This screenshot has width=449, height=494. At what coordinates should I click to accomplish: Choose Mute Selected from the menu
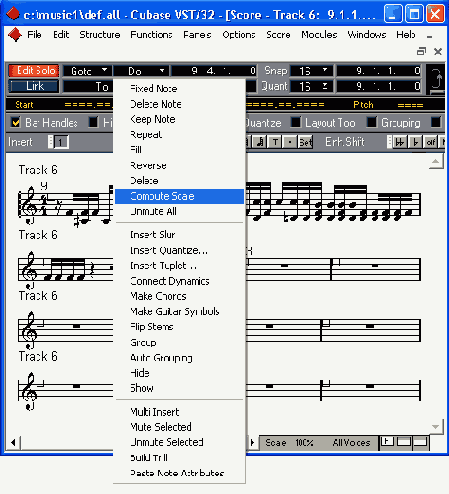(179, 427)
